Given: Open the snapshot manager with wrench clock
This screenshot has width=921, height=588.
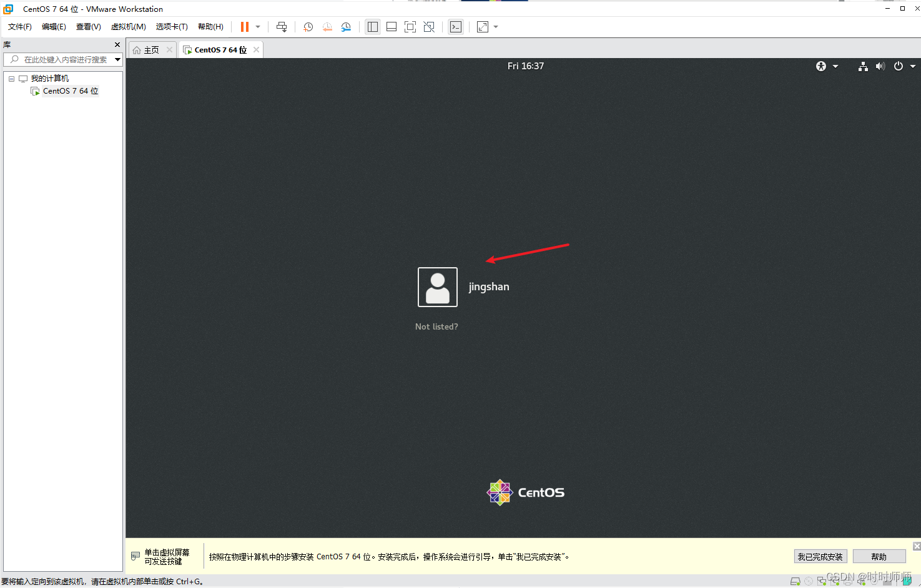Looking at the screenshot, I should pos(346,27).
